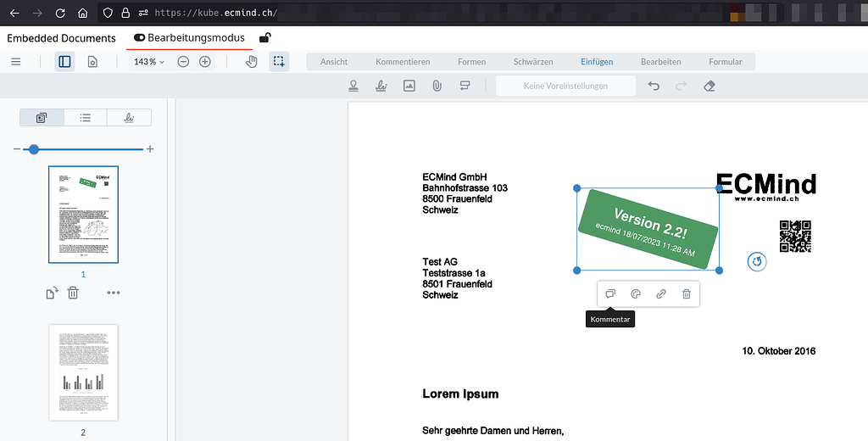This screenshot has height=441, width=868.
Task: Go back with browser back arrow
Action: click(15, 13)
